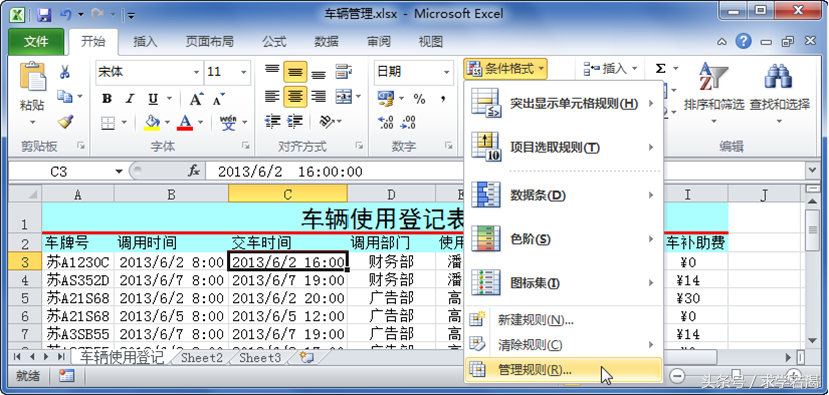Apply the yellow fill color bucket

[152, 123]
